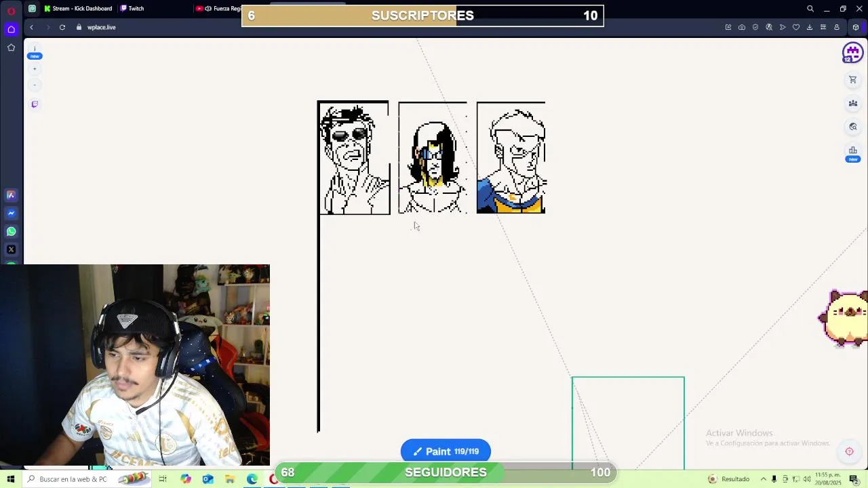Viewport: 868px width, 488px height.
Task: Open Aria AI in the Opera sidebar
Action: pyautogui.click(x=11, y=195)
